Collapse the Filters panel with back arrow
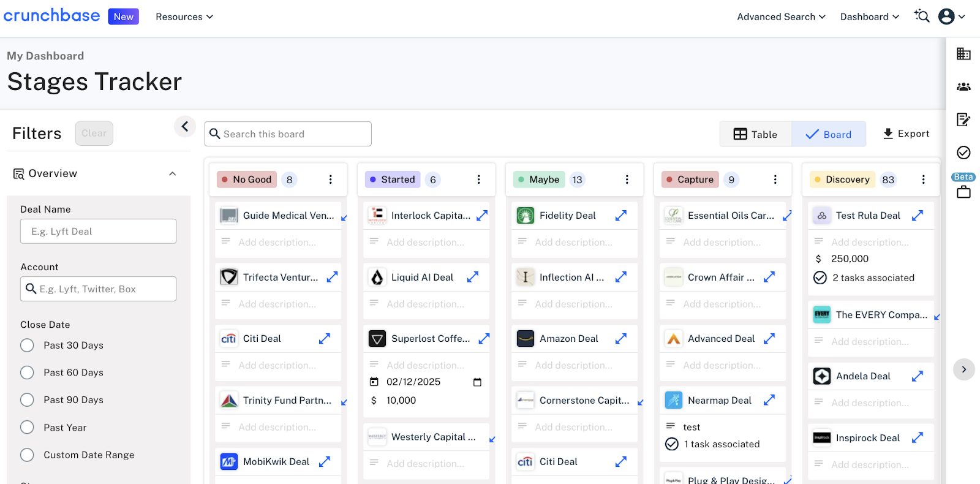The height and width of the screenshot is (484, 980). pyautogui.click(x=185, y=127)
